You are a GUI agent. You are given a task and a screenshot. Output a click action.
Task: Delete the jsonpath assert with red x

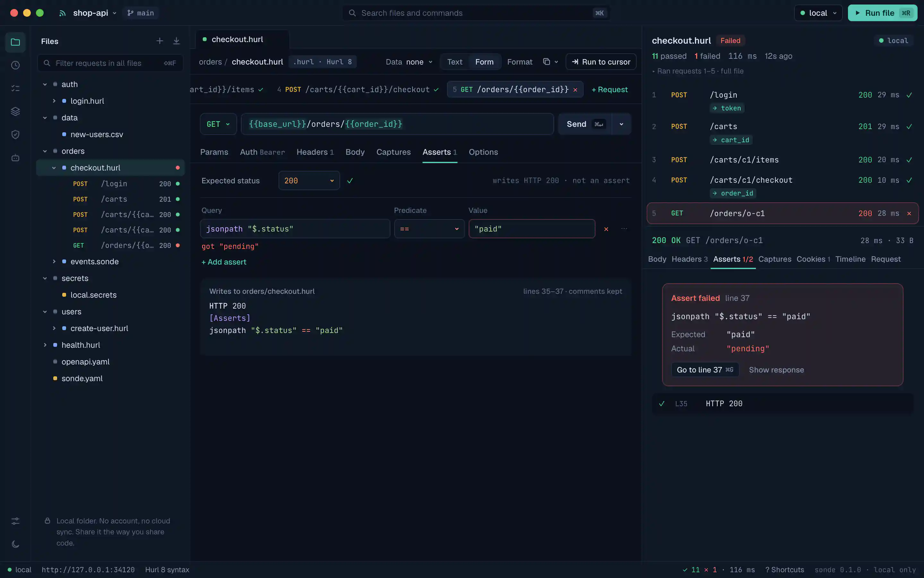point(606,229)
